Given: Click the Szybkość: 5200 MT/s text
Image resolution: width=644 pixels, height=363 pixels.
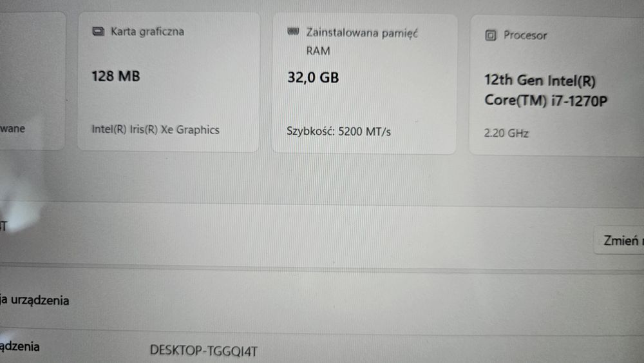Looking at the screenshot, I should pos(339,132).
